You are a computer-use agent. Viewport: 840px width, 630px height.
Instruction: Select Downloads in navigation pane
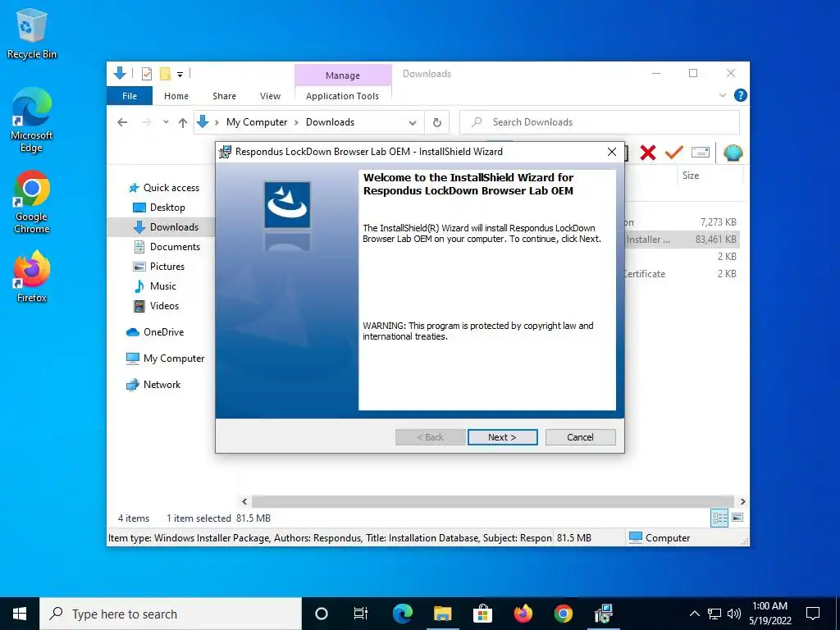[x=174, y=227]
